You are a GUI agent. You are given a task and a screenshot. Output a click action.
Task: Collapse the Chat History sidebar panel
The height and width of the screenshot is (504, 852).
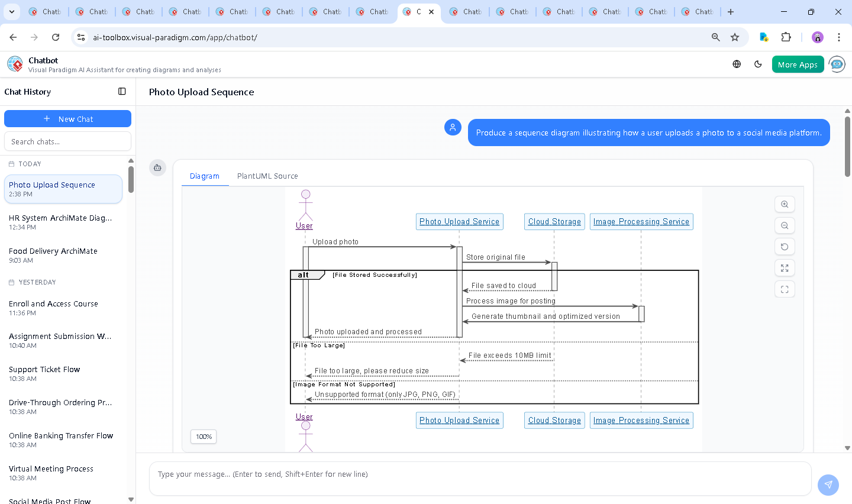(122, 92)
